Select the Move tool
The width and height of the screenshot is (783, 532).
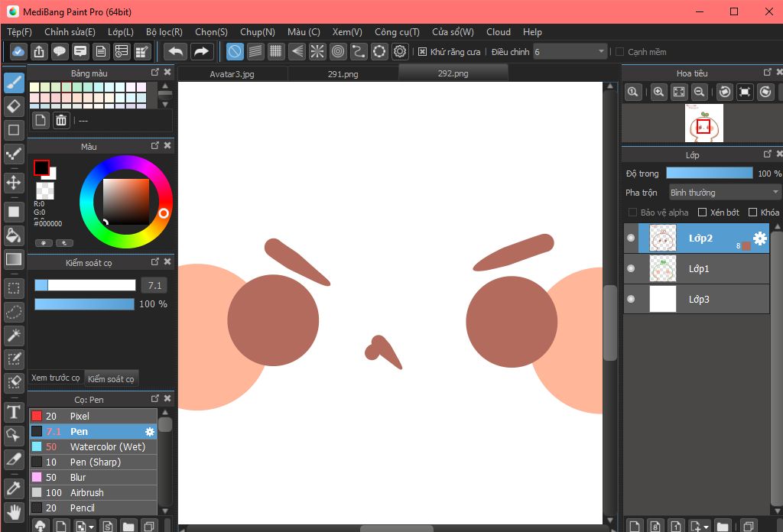[x=14, y=182]
